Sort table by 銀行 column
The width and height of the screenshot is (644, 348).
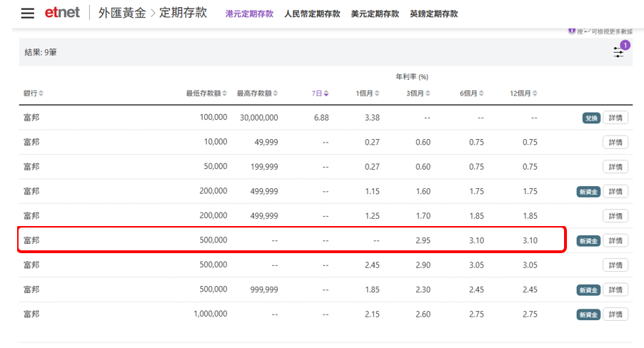pos(34,93)
